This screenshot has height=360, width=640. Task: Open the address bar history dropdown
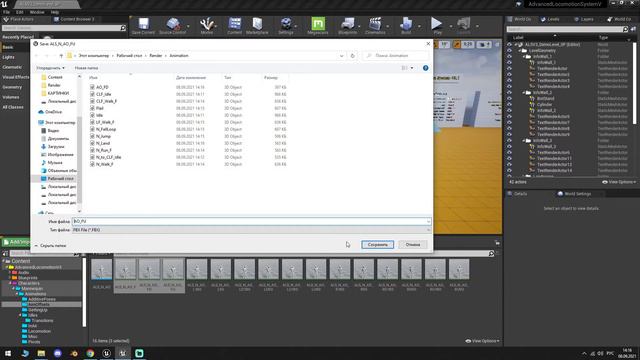coord(342,56)
